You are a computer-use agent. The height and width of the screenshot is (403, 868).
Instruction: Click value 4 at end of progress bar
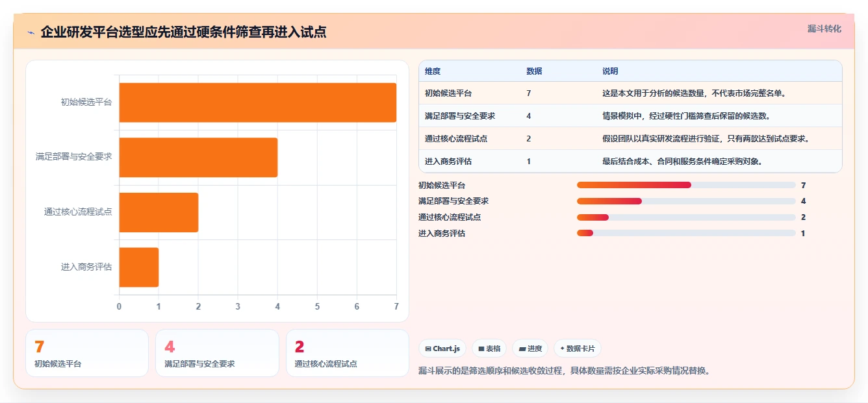click(x=804, y=201)
